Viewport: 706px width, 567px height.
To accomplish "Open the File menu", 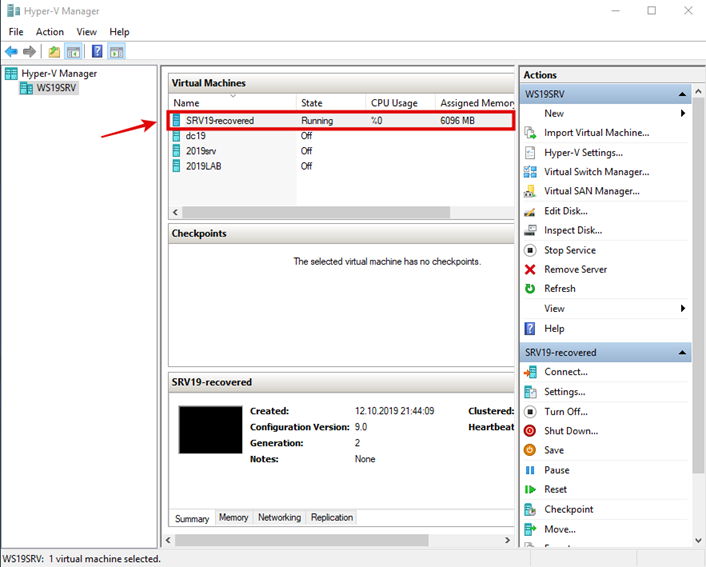I will [16, 32].
